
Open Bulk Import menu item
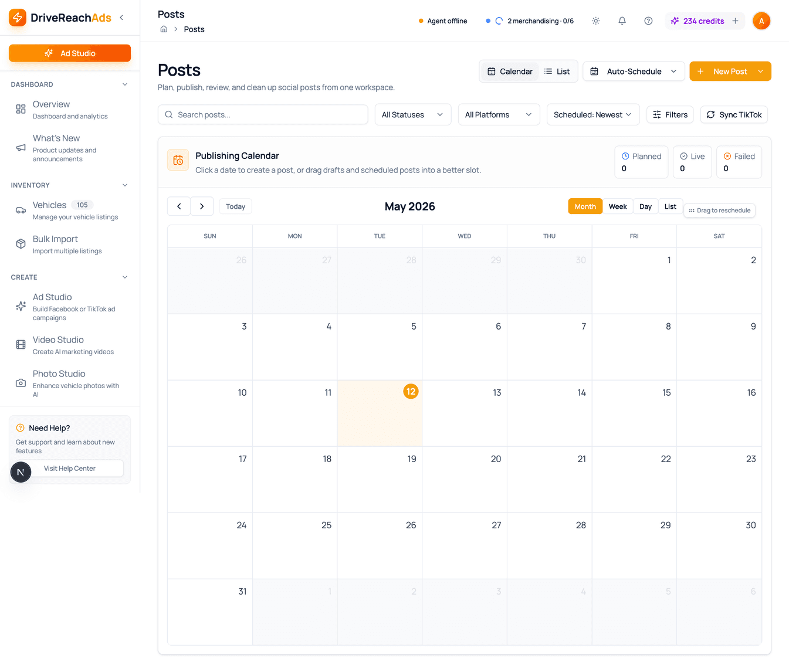coord(70,244)
